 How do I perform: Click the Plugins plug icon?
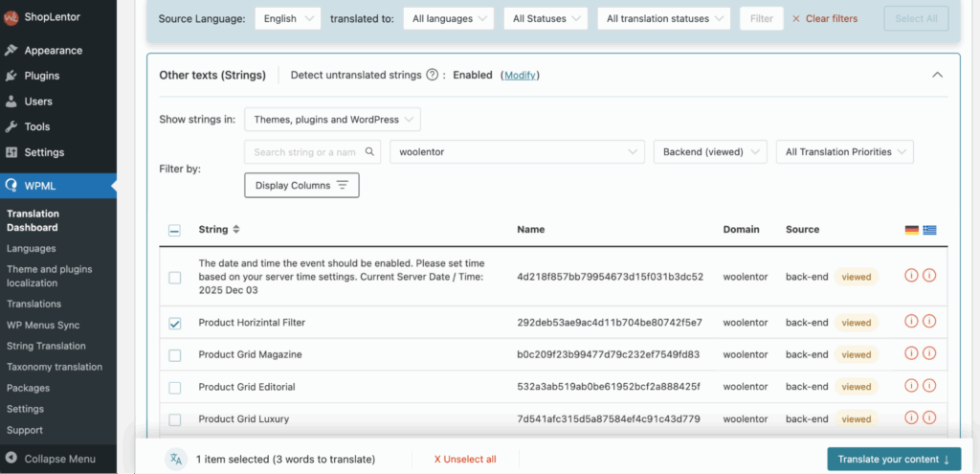click(x=11, y=76)
